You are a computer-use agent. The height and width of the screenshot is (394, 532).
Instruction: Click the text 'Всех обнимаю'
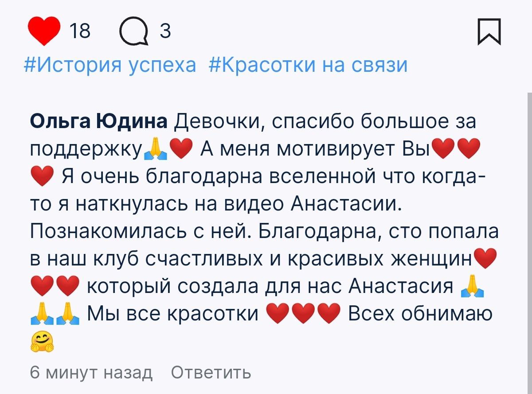click(x=420, y=314)
